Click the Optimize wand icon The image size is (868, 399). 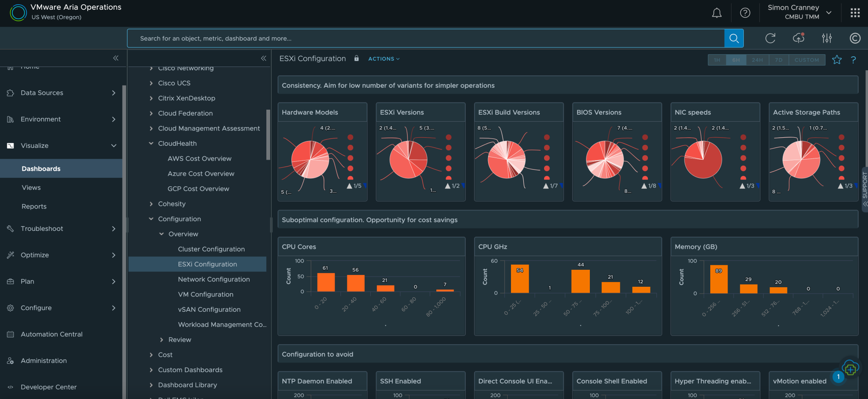[x=11, y=255]
